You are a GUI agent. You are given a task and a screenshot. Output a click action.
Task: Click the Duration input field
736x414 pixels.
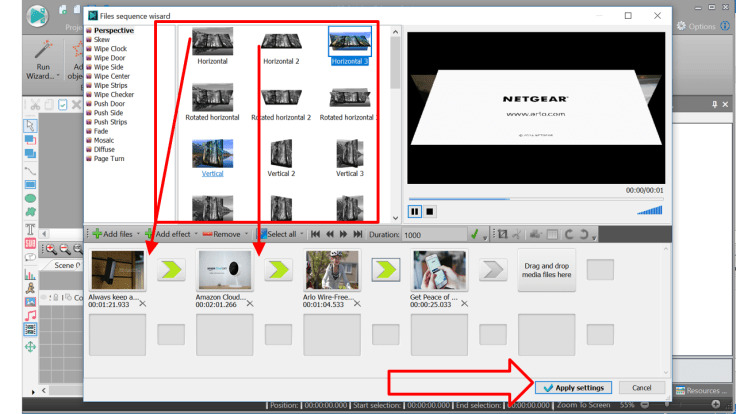pyautogui.click(x=434, y=235)
